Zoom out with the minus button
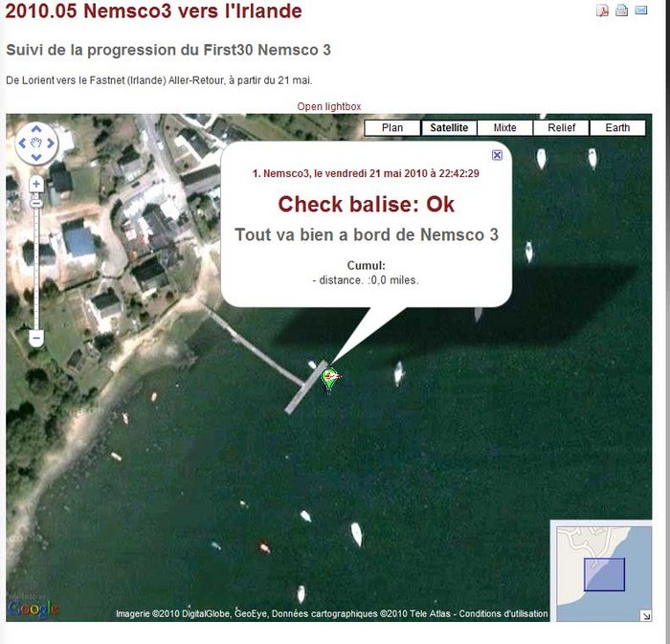Screen dimensions: 670x644 (x=36, y=338)
